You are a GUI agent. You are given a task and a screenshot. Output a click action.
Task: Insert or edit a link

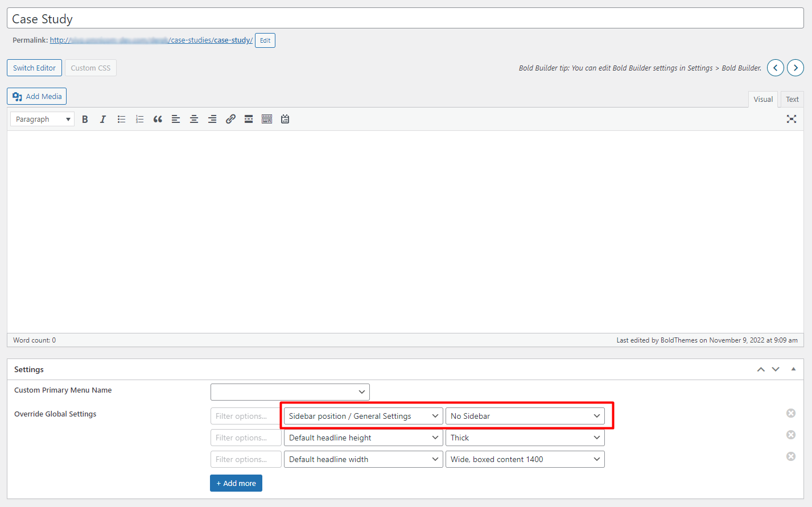pos(230,119)
